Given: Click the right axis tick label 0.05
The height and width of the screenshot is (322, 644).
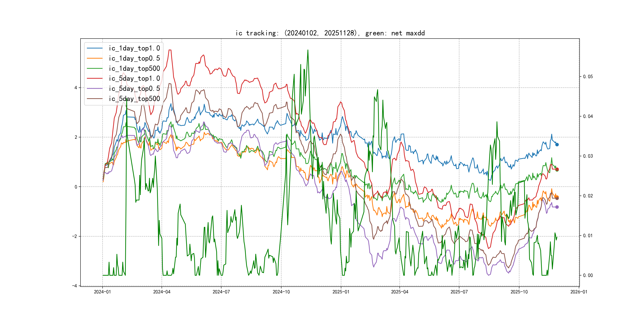Looking at the screenshot, I should point(588,77).
